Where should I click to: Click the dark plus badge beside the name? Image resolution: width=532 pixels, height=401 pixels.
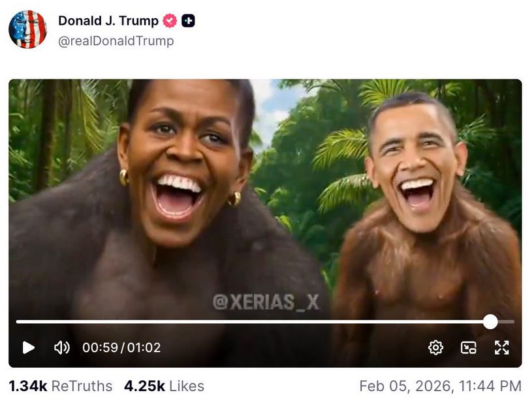tap(188, 21)
